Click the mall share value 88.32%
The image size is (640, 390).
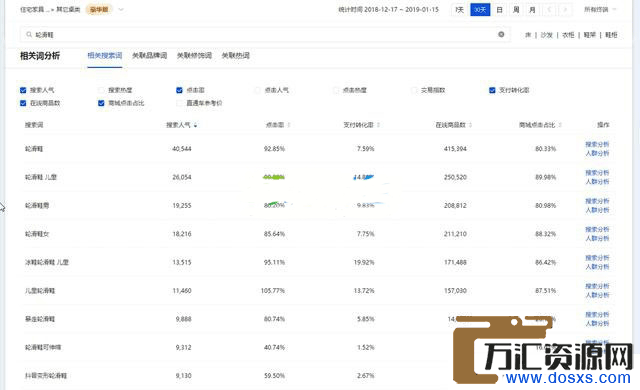pos(546,234)
